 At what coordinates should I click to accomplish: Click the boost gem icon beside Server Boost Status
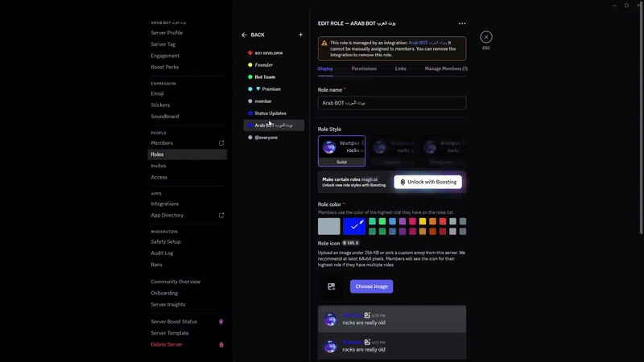pyautogui.click(x=221, y=322)
